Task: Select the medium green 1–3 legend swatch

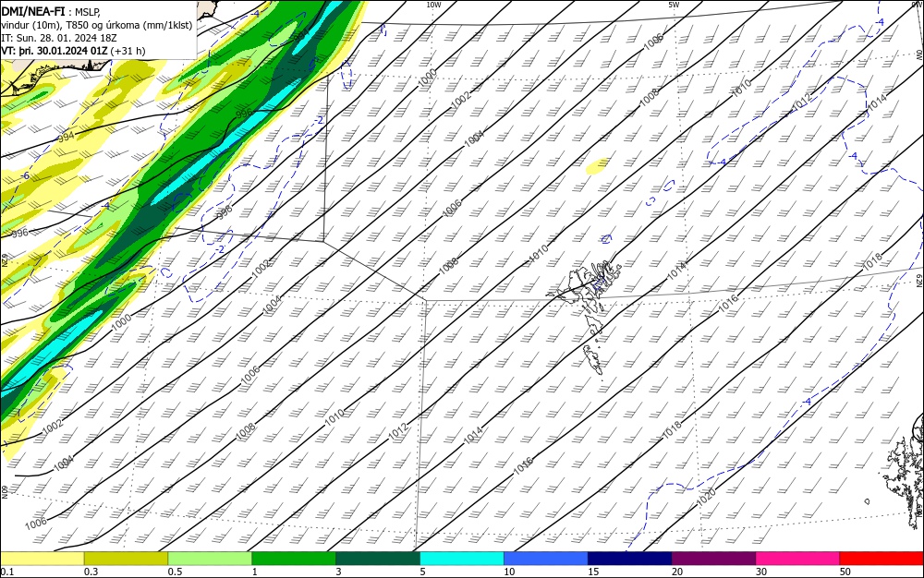Action: (x=294, y=559)
